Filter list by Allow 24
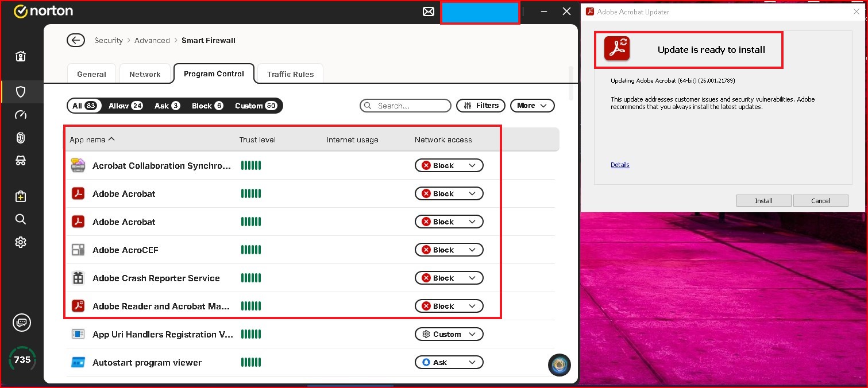 [126, 106]
